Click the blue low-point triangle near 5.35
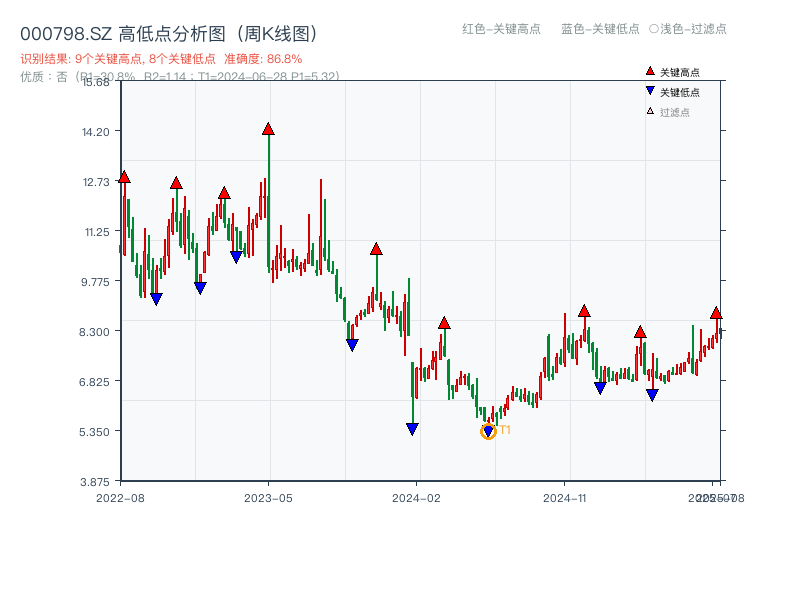This screenshot has width=800, height=600. coord(413,428)
